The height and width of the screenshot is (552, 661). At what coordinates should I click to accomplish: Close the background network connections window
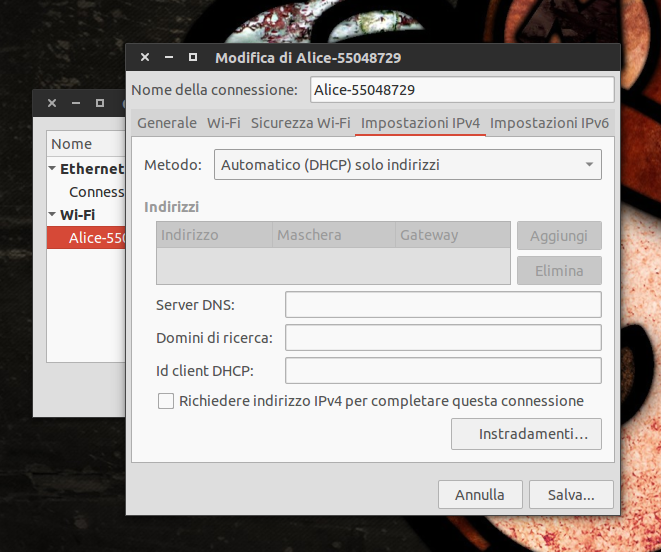pos(52,103)
